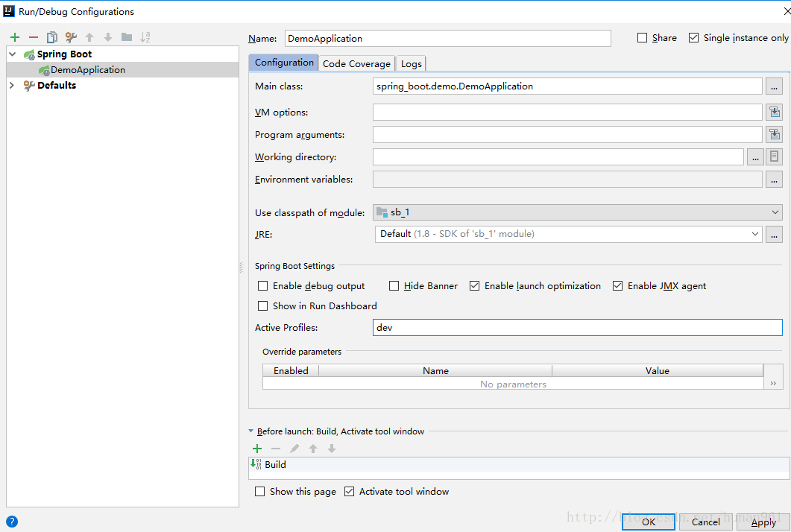Sort configurations alphabetically

(x=145, y=37)
